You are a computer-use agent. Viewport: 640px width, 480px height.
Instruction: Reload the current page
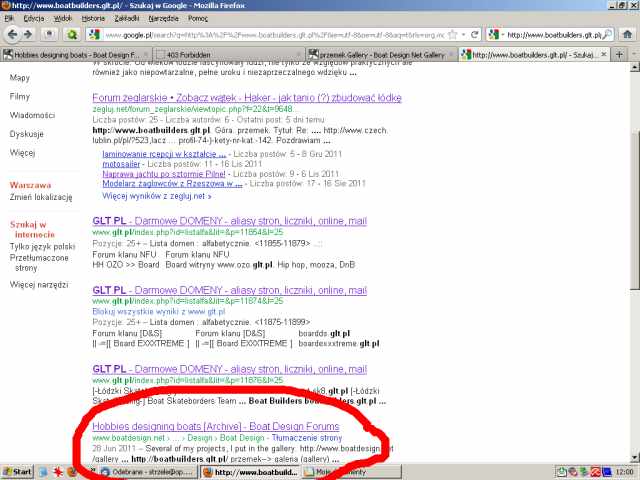(x=474, y=35)
